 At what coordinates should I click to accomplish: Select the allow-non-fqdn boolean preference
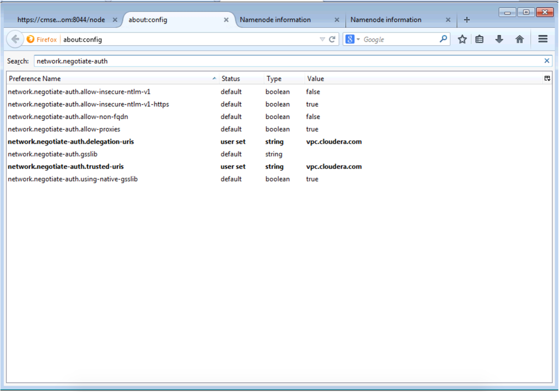click(x=279, y=116)
